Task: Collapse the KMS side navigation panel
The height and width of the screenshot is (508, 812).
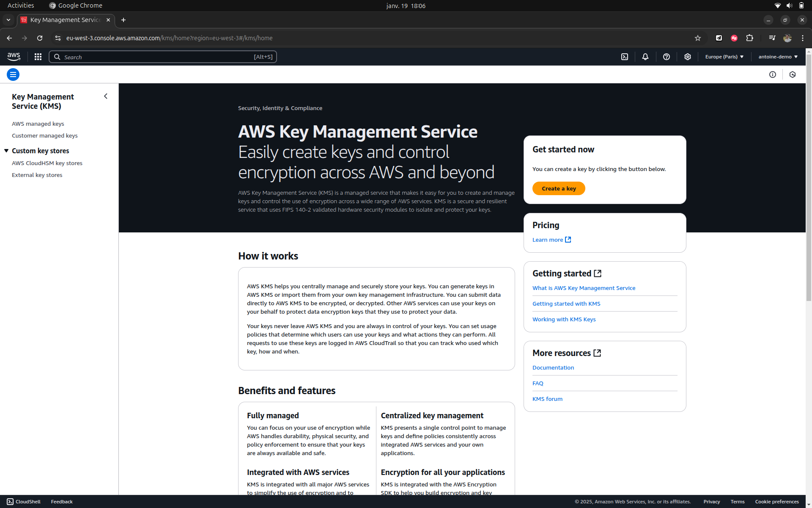Action: pos(106,97)
